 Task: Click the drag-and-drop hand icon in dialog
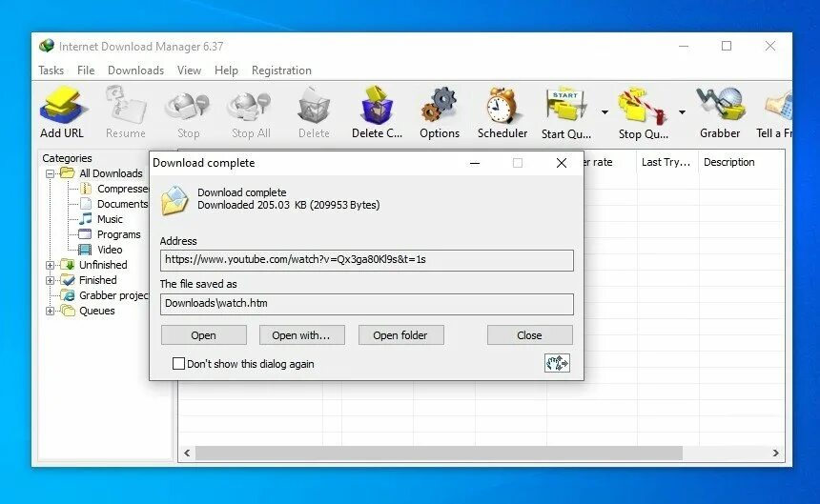point(557,363)
